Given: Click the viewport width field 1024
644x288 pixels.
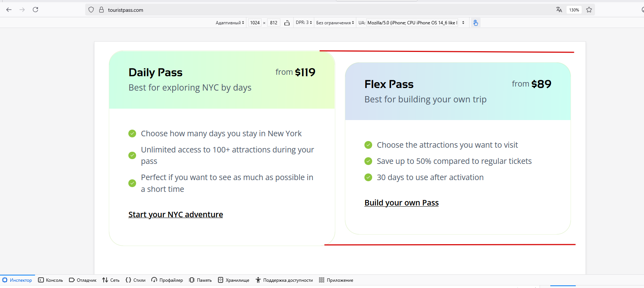Looking at the screenshot, I should 255,23.
